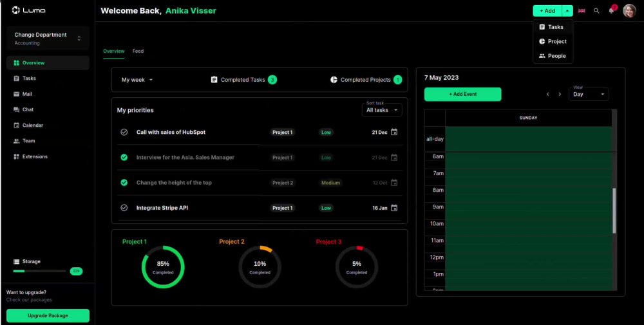Click the Project 2 10% progress ring
The width and height of the screenshot is (644, 325).
(260, 267)
